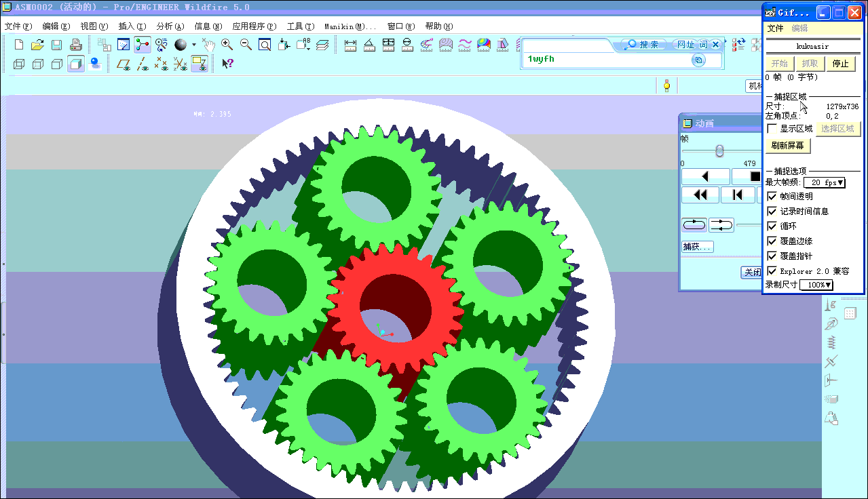Open the 应用程序 menu
Image resolution: width=868 pixels, height=499 pixels.
click(254, 26)
